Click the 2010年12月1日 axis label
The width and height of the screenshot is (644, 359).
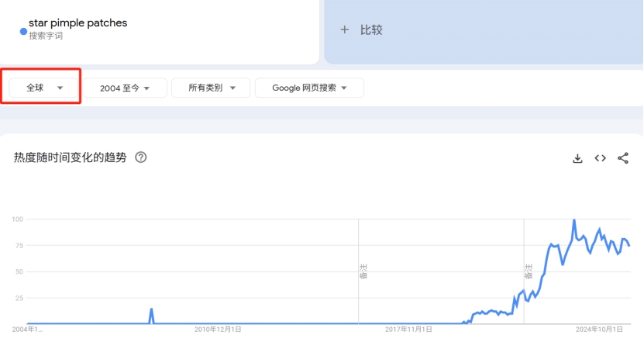218,330
